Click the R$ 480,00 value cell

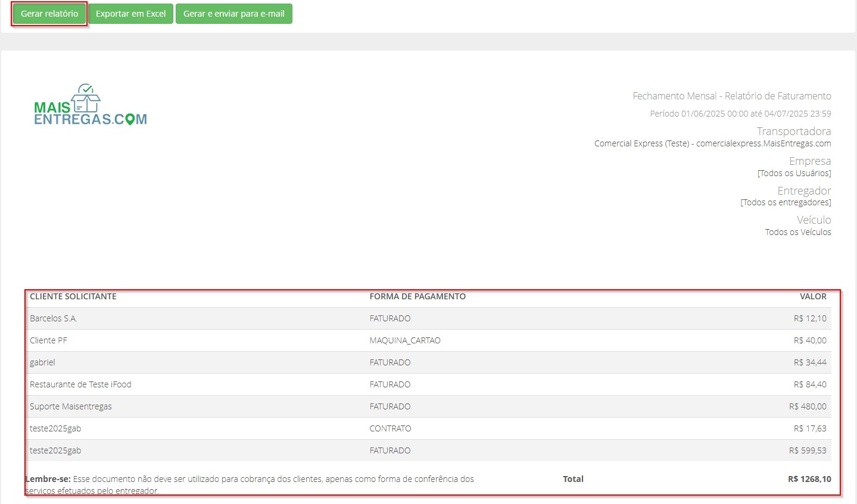[808, 406]
